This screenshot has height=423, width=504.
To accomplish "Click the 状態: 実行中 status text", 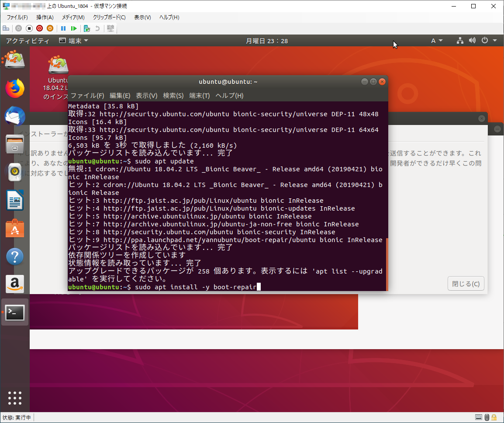I will [x=17, y=417].
